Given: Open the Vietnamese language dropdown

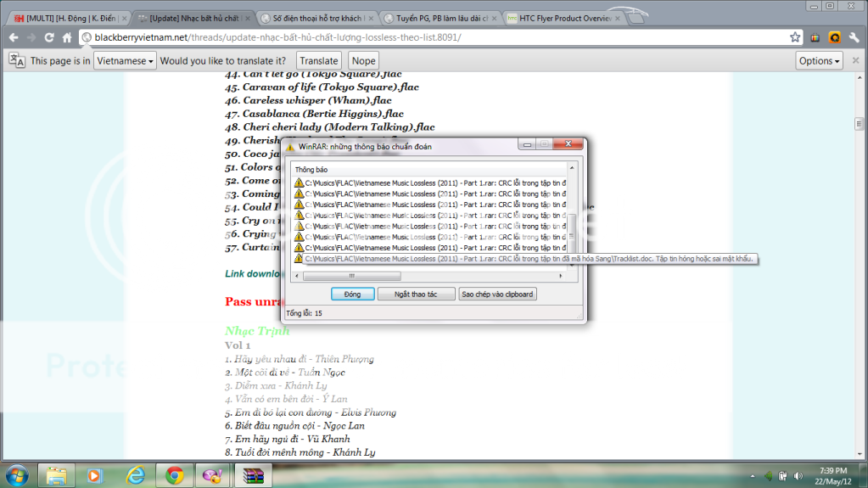Looking at the screenshot, I should click(125, 60).
